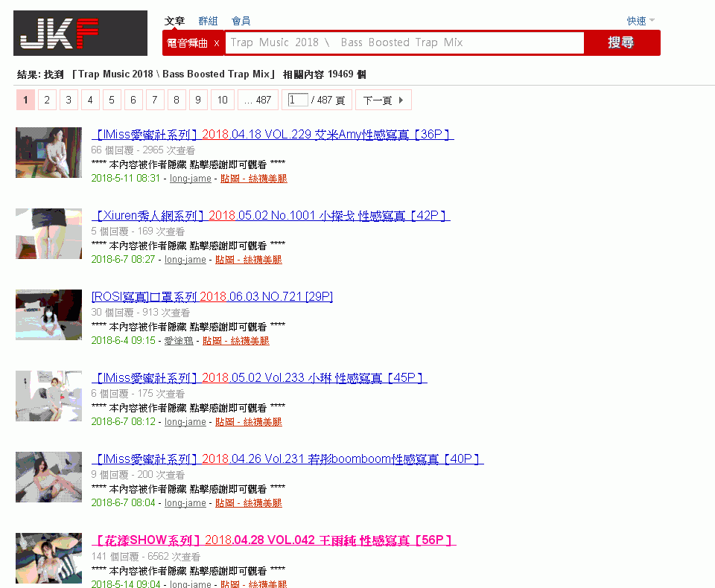View author long-jame on Xiuren No.1001 post
Screen dimensions: 715x588
point(185,260)
